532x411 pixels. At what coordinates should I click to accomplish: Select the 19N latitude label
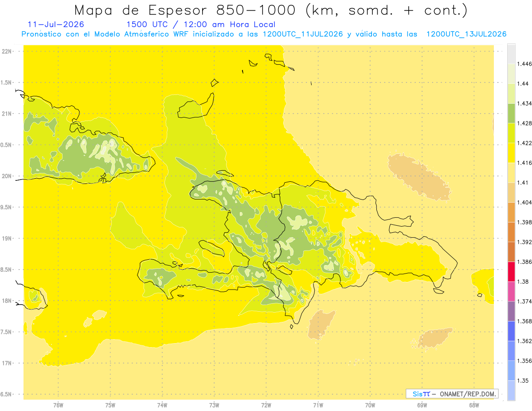pos(7,239)
